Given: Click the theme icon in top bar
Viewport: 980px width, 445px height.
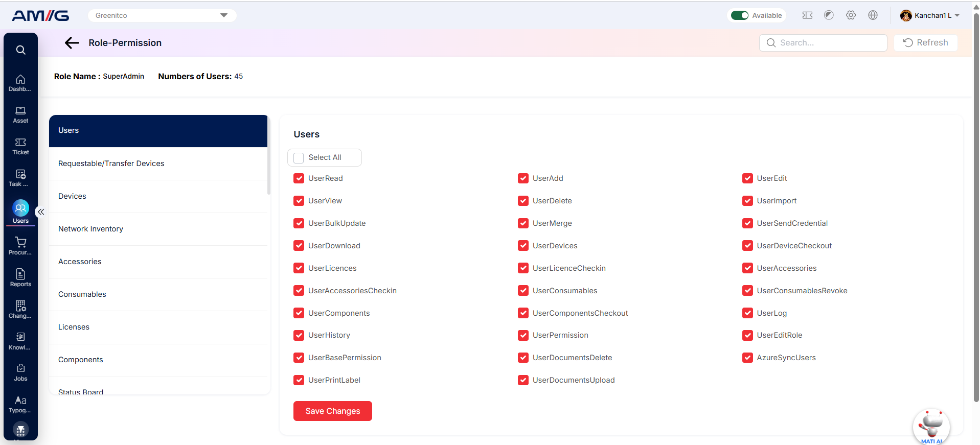Looking at the screenshot, I should (x=829, y=15).
